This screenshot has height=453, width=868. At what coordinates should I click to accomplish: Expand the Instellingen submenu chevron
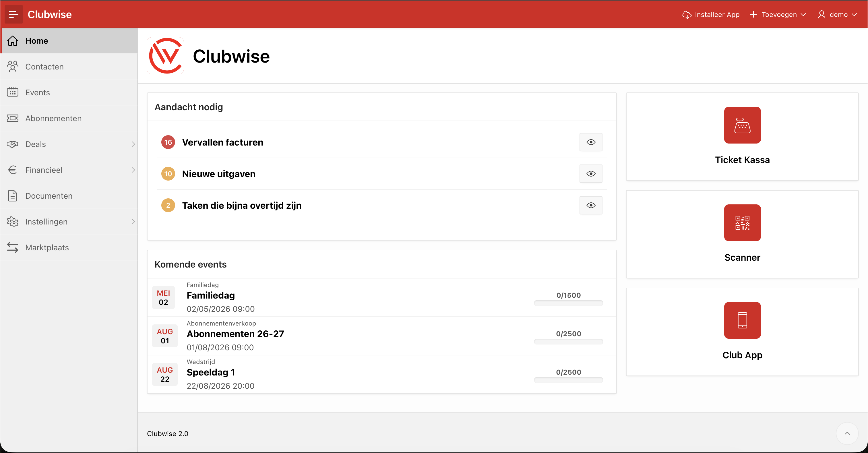pyautogui.click(x=133, y=222)
